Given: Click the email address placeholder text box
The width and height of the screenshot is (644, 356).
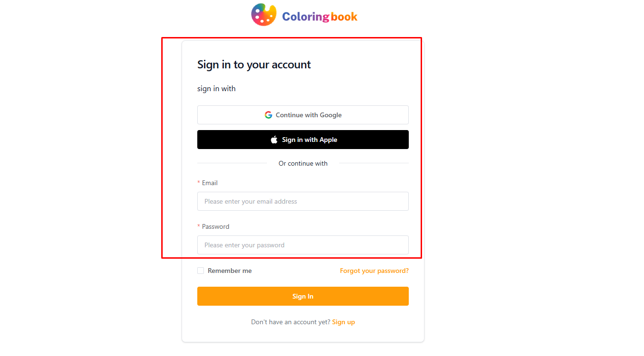Looking at the screenshot, I should point(303,201).
